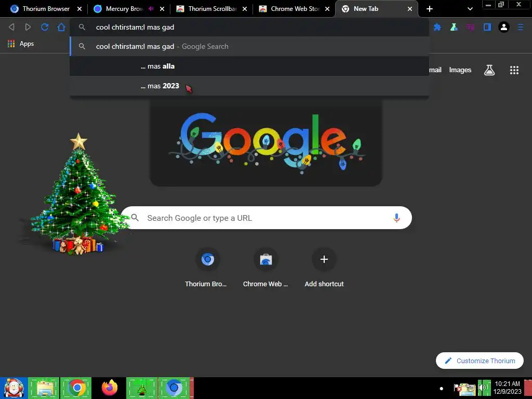Open the Images link
The width and height of the screenshot is (532, 399).
460,70
